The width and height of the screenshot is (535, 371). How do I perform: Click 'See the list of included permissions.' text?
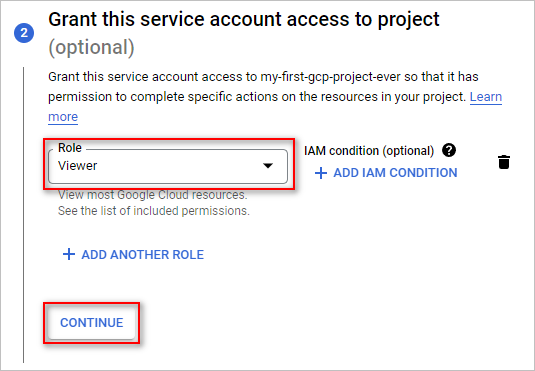coord(154,211)
